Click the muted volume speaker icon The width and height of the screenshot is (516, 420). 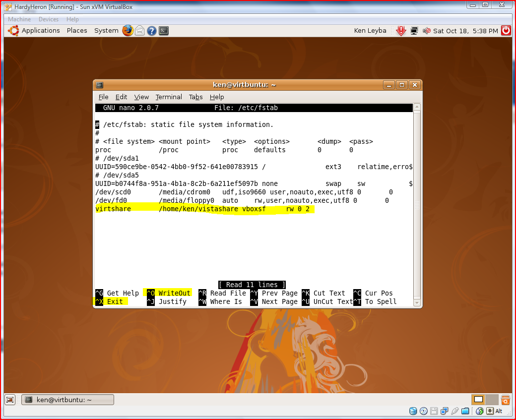(427, 31)
